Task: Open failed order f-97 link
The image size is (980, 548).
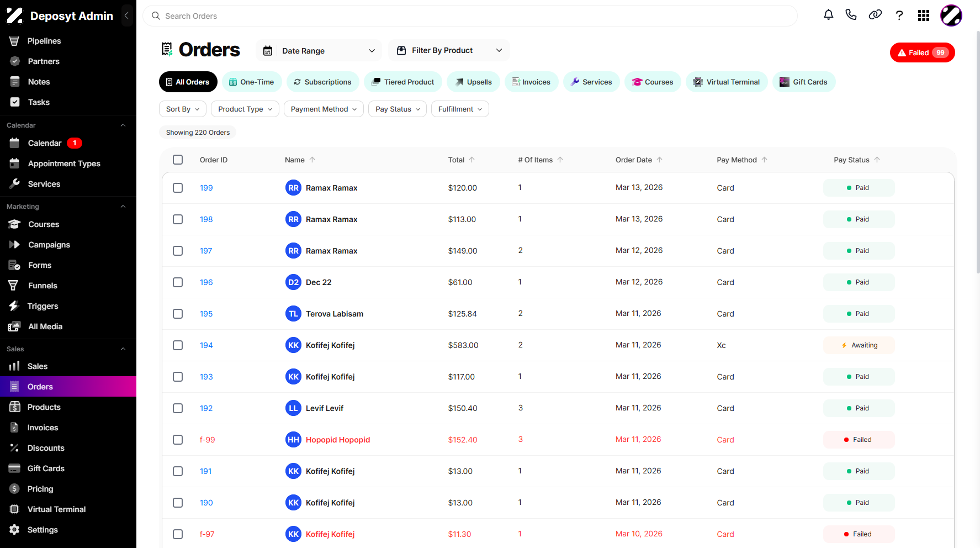Action: pos(207,534)
